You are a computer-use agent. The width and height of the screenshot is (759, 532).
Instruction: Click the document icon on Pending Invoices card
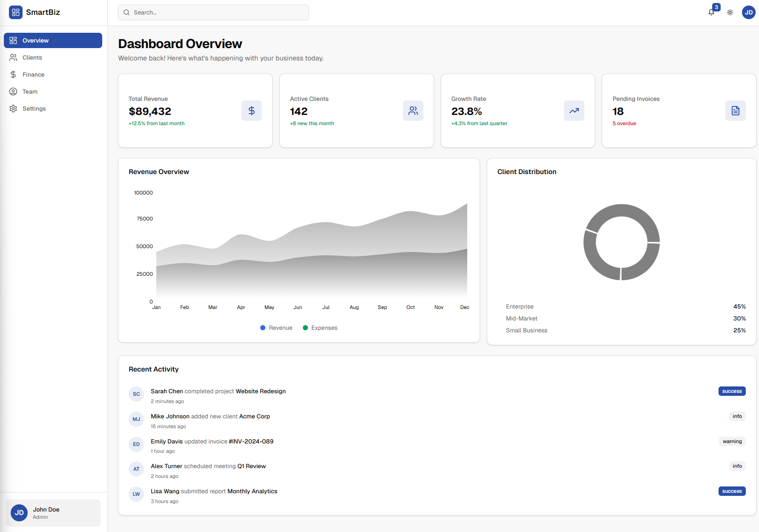coord(735,111)
